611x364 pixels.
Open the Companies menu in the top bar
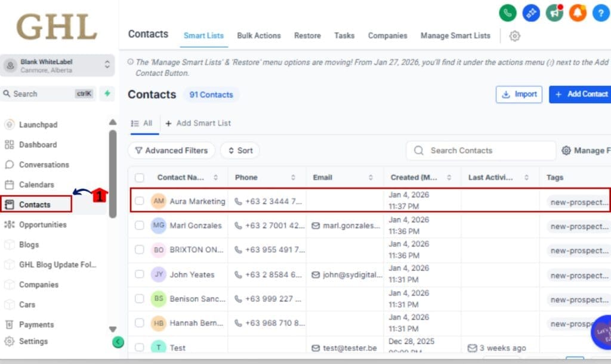[x=387, y=36]
